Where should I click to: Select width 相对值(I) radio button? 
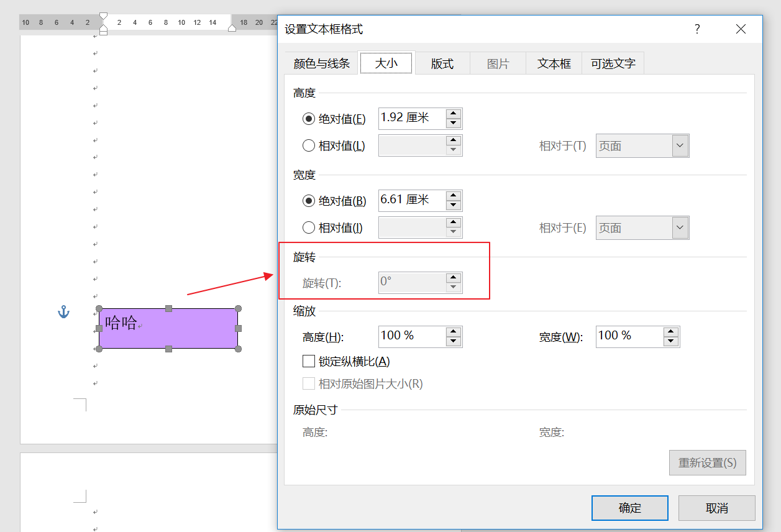click(x=309, y=228)
